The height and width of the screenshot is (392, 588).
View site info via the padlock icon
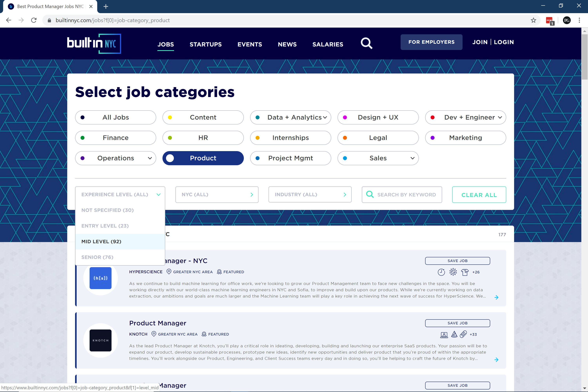[x=50, y=20]
